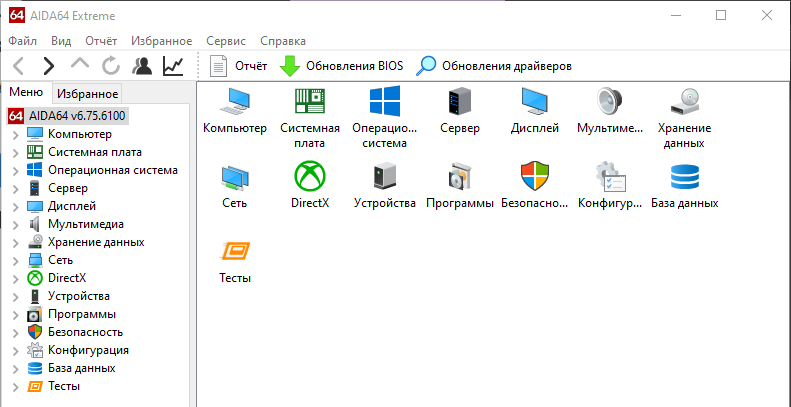Image resolution: width=791 pixels, height=407 pixels.
Task: Expand the Сеть tree node
Action: 15,260
